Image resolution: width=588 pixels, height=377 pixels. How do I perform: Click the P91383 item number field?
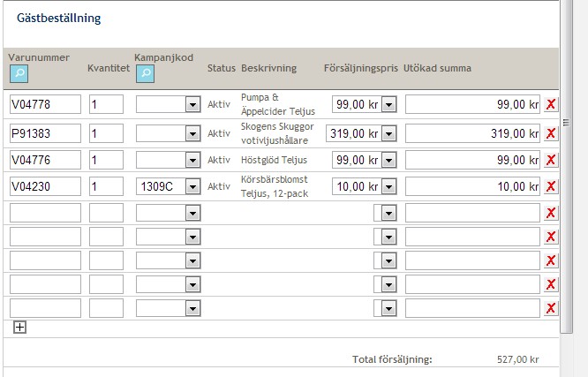(x=45, y=133)
